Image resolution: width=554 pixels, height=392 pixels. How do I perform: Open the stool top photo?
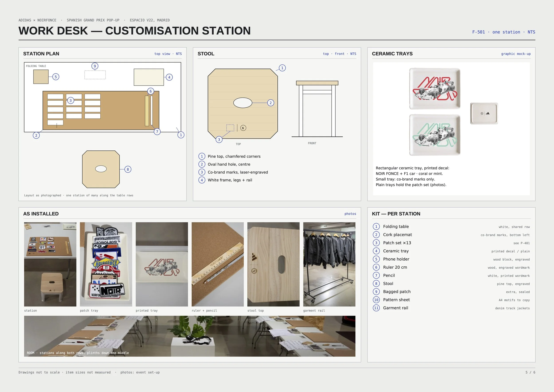point(273,264)
